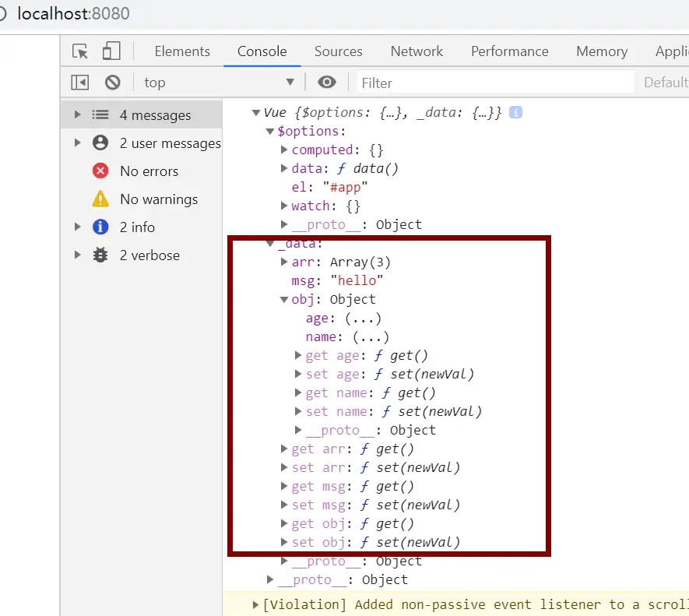Expand set obj: f set(newVal)
The width and height of the screenshot is (689, 616).
(x=284, y=542)
